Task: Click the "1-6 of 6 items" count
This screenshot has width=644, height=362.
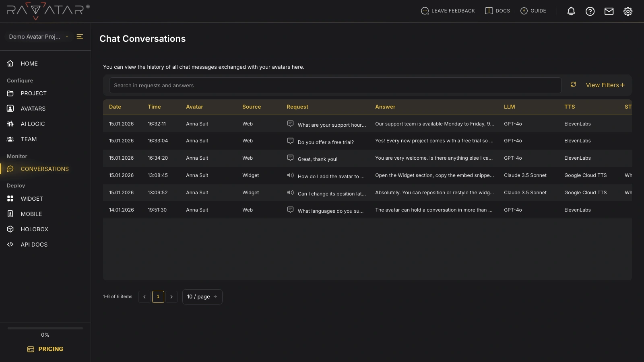Action: coord(118,296)
